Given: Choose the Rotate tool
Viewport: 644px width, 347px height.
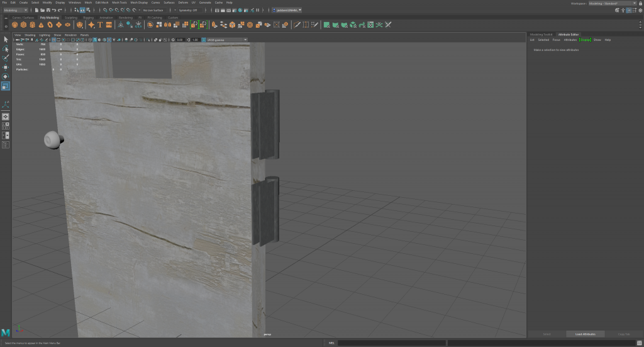Looking at the screenshot, I should click(x=6, y=76).
